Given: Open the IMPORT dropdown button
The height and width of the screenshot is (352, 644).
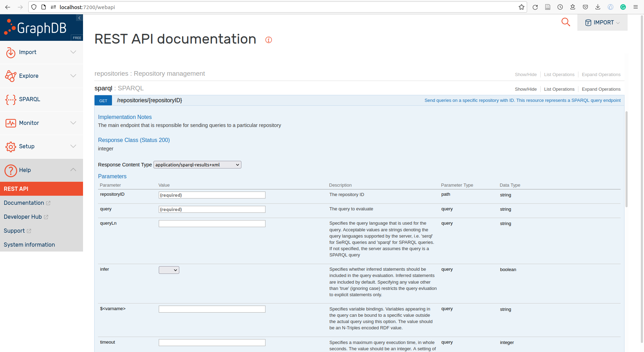Looking at the screenshot, I should click(x=602, y=23).
